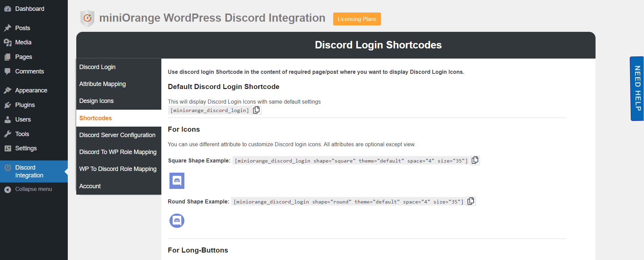Open the Licensing Plans button
Viewport: 644px width, 260px height.
click(x=357, y=19)
